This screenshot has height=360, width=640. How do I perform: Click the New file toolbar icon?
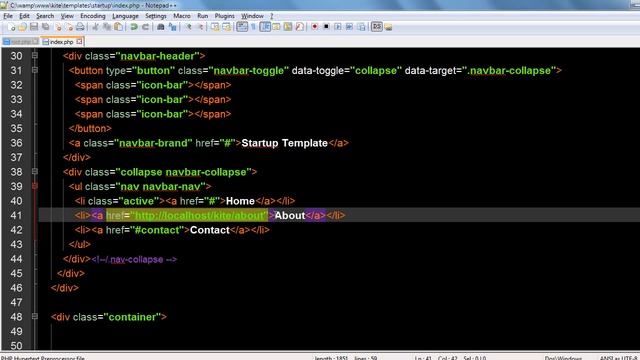click(x=11, y=27)
